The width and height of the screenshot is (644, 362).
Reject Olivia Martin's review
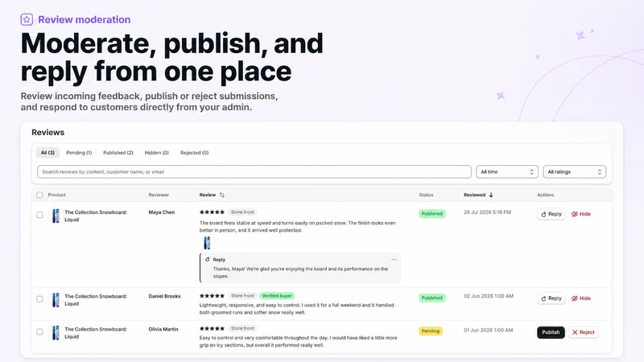(583, 332)
